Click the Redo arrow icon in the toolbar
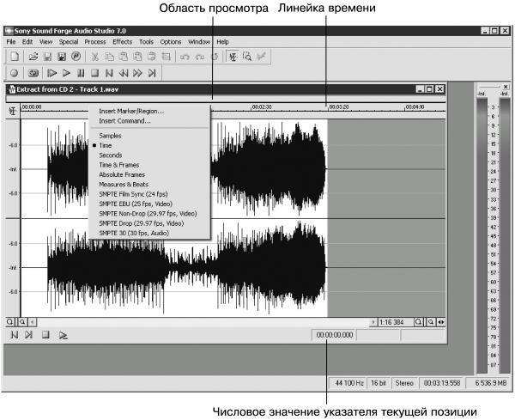The height and width of the screenshot is (420, 515). tap(200, 57)
